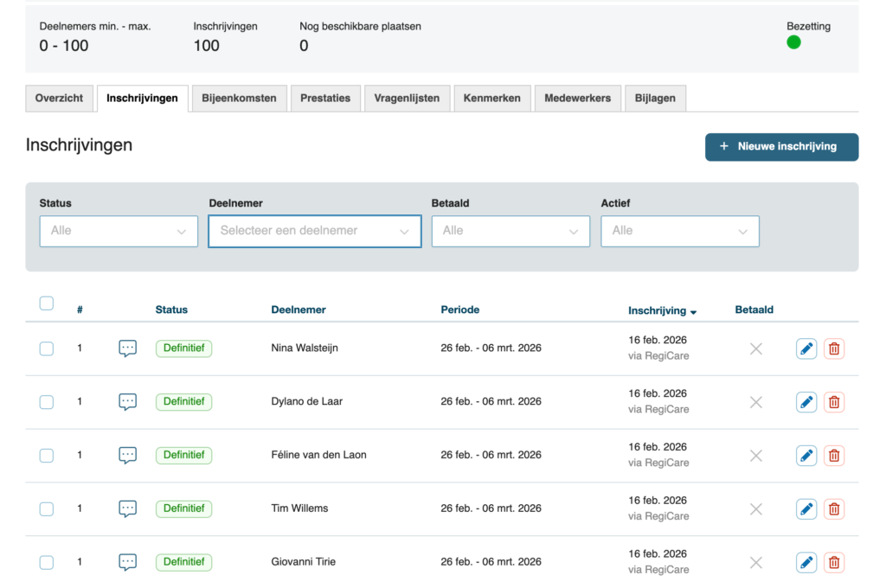This screenshot has height=588, width=886.
Task: Click the Nieuwe inschrijving button
Action: (781, 147)
